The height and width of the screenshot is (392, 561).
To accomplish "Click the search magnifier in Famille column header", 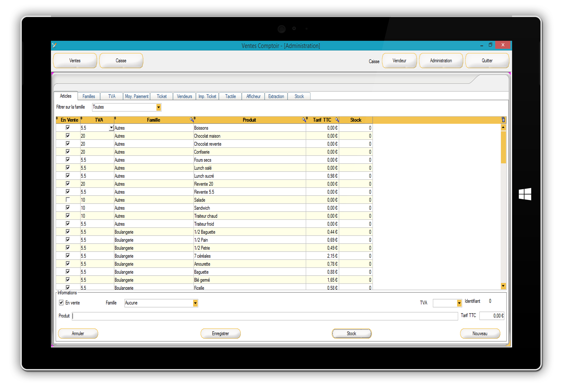I will coord(192,120).
